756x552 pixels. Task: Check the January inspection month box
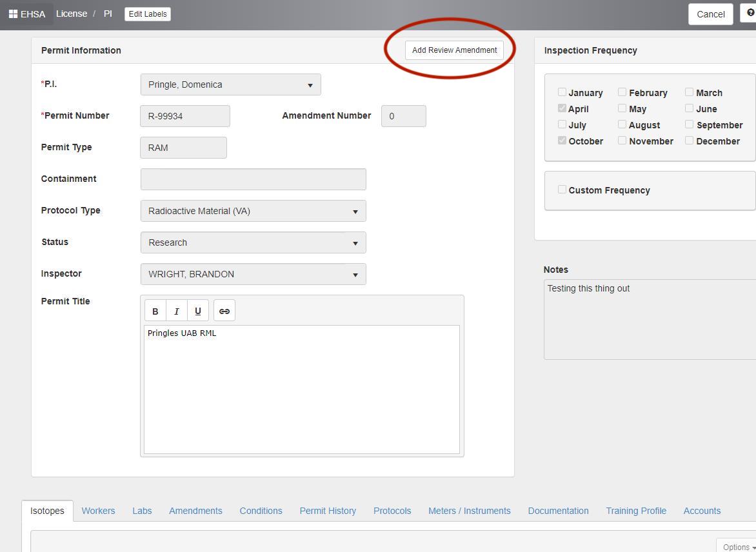[x=562, y=92]
